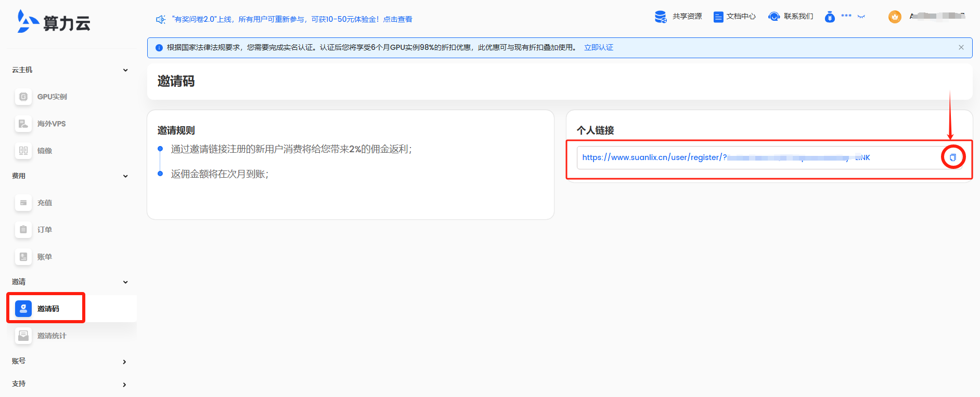Collapse the 邀请 sidebar section
Viewport: 980px width, 397px height.
click(x=125, y=282)
